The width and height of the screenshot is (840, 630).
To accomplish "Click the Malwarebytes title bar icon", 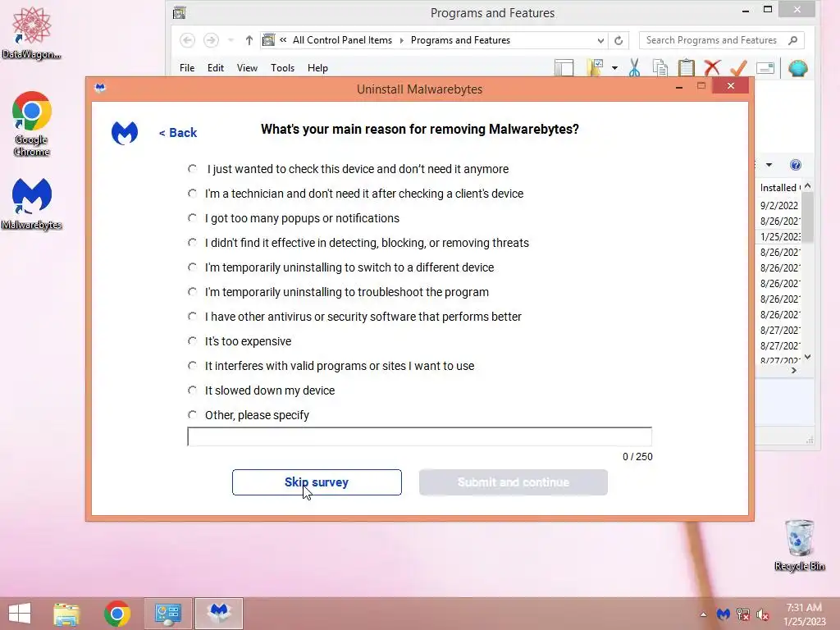I will [x=100, y=88].
